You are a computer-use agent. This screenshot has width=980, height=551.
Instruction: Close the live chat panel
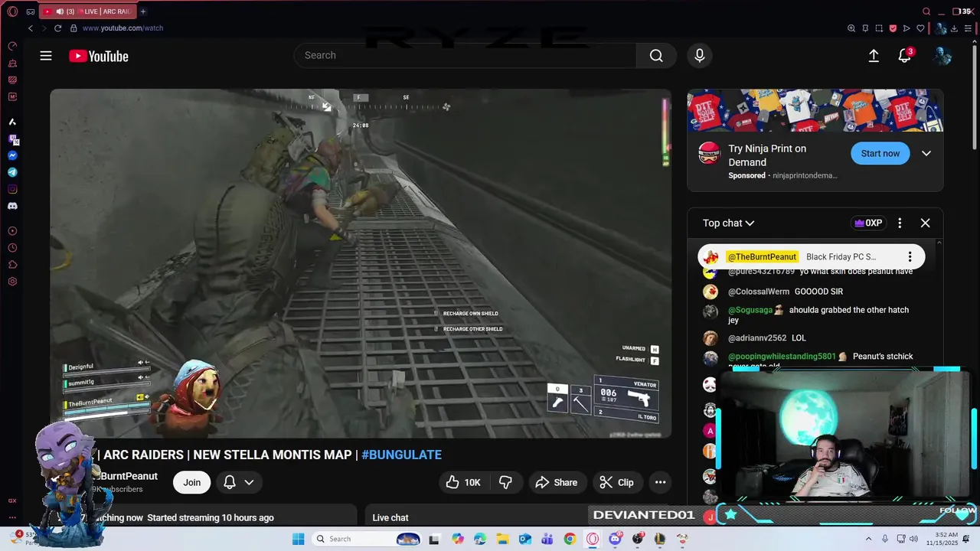point(925,223)
